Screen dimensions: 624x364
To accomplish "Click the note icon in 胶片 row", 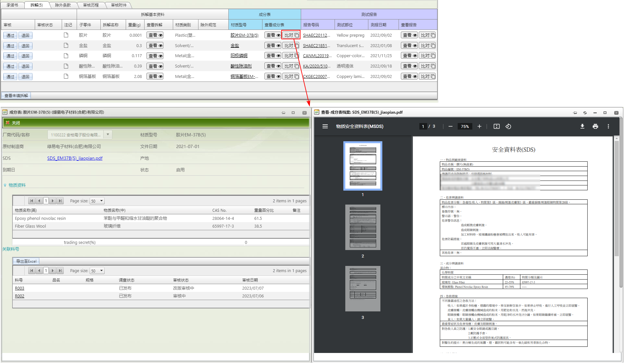I will coord(66,35).
